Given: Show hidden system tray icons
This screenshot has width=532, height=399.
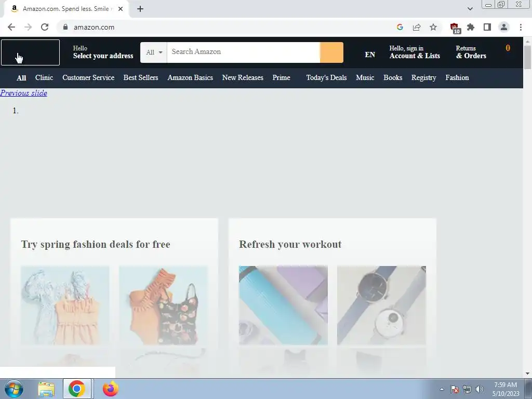Looking at the screenshot, I should point(442,389).
